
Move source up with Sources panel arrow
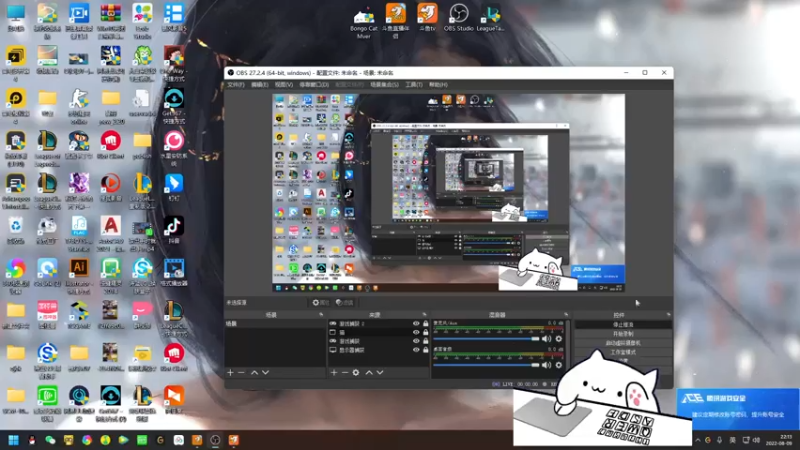coord(369,372)
